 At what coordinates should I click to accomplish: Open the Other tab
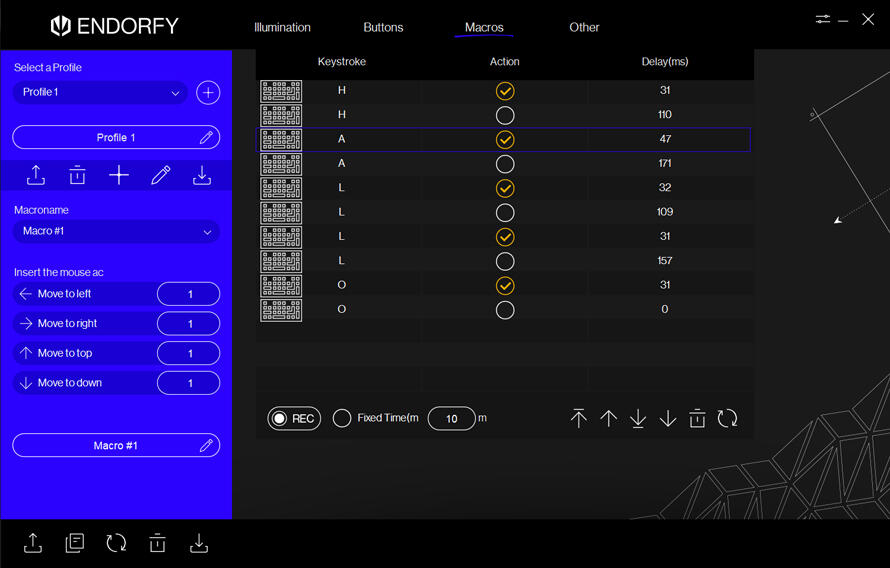pyautogui.click(x=584, y=27)
